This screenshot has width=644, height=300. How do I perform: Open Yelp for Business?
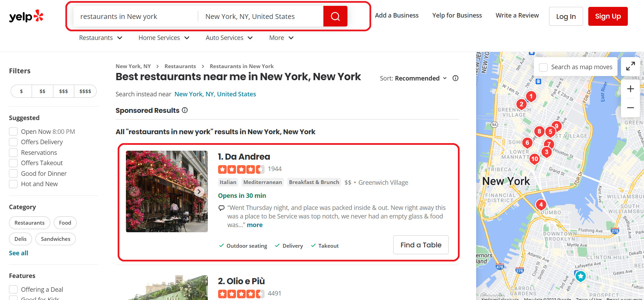[x=457, y=15]
